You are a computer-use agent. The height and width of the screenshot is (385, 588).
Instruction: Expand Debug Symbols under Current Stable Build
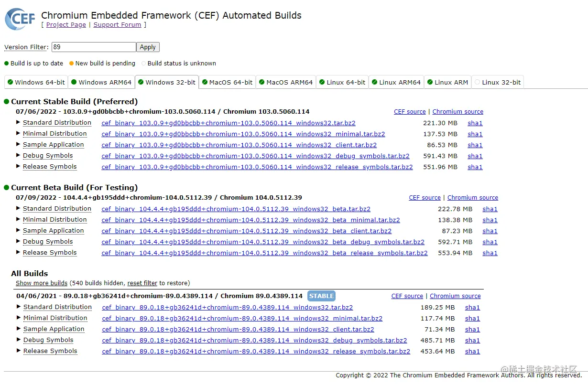coord(48,156)
